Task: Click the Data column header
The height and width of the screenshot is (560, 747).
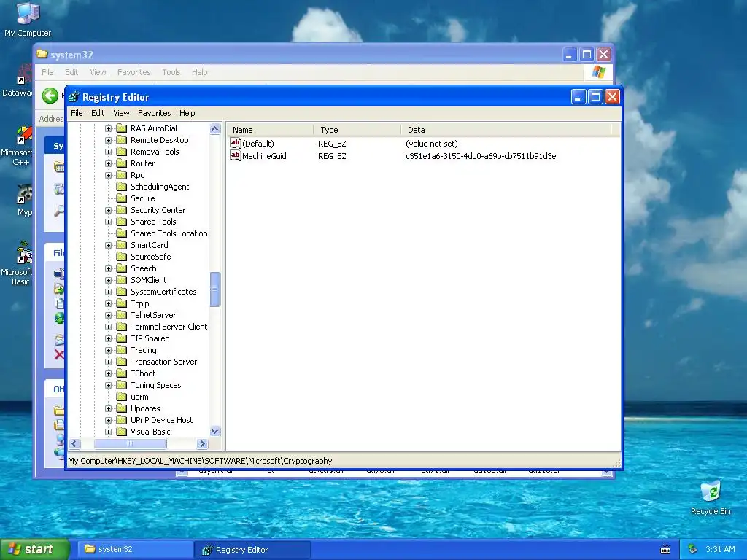Action: click(x=506, y=130)
